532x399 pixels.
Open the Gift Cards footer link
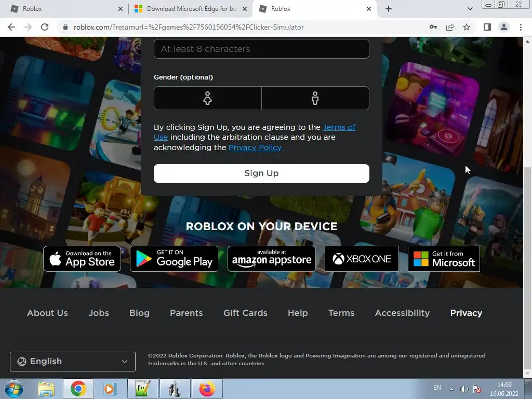tap(245, 313)
